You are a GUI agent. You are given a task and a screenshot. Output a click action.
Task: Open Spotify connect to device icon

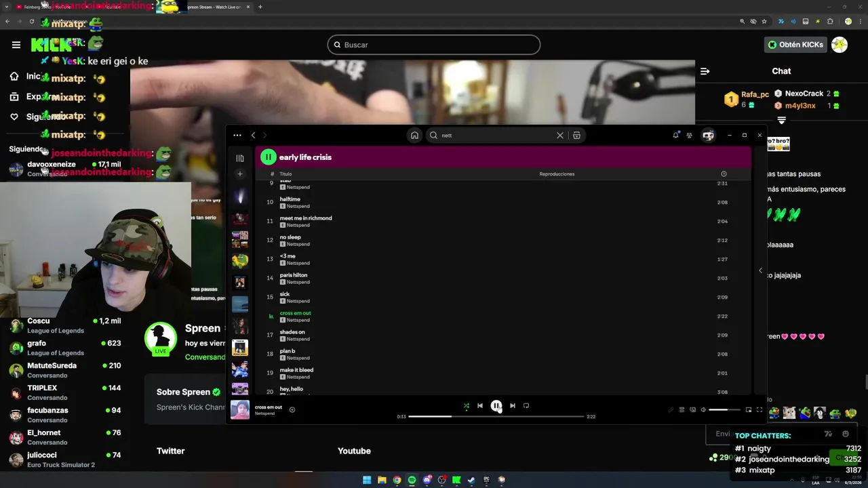coord(692,409)
